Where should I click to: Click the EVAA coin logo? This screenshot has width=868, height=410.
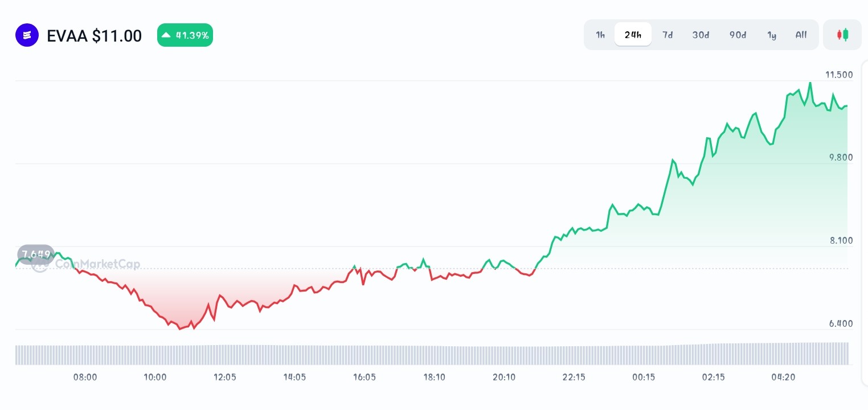coord(27,35)
